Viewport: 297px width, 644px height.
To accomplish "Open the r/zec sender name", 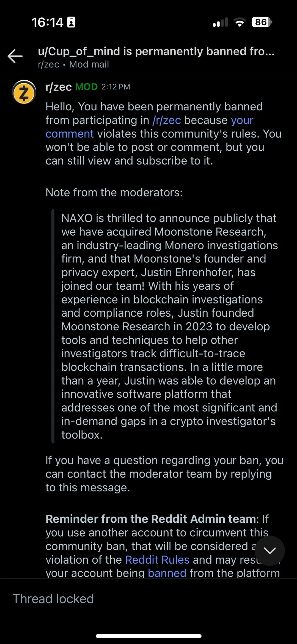I will (x=59, y=87).
